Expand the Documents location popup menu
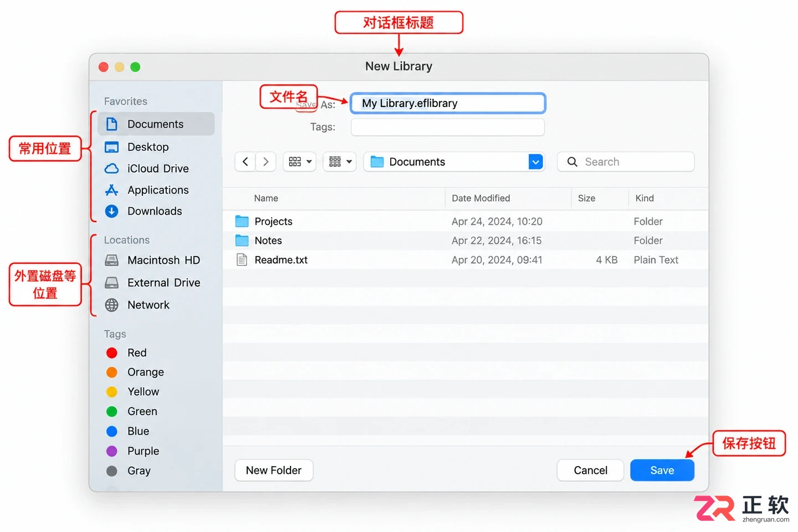The image size is (798, 532). point(454,162)
